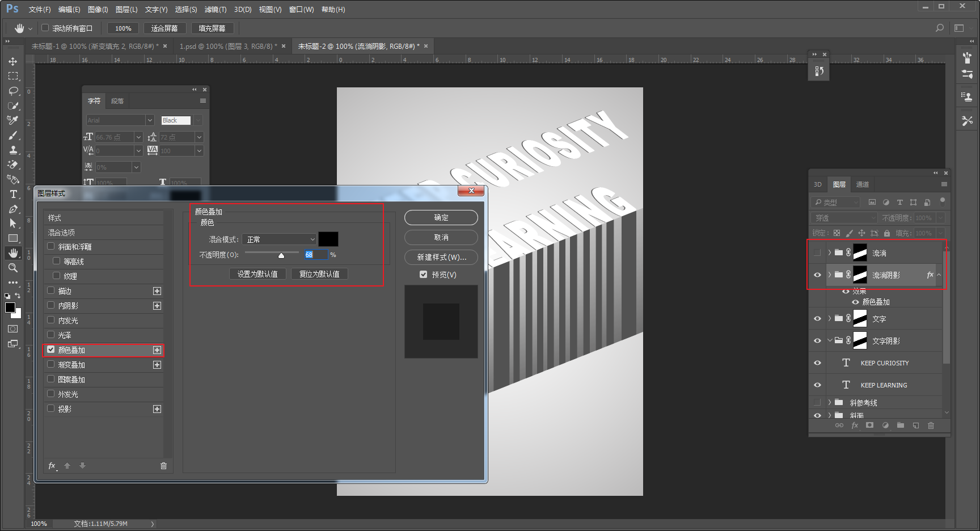
Task: Open the layer filter 类型 dropdown
Action: [x=837, y=203]
